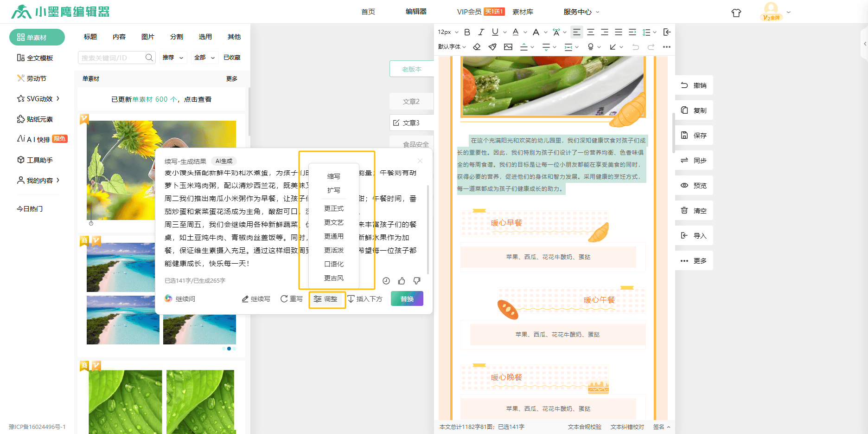Screen dimensions: 868x434
Task: Select the format painter brush icon
Action: click(492, 47)
